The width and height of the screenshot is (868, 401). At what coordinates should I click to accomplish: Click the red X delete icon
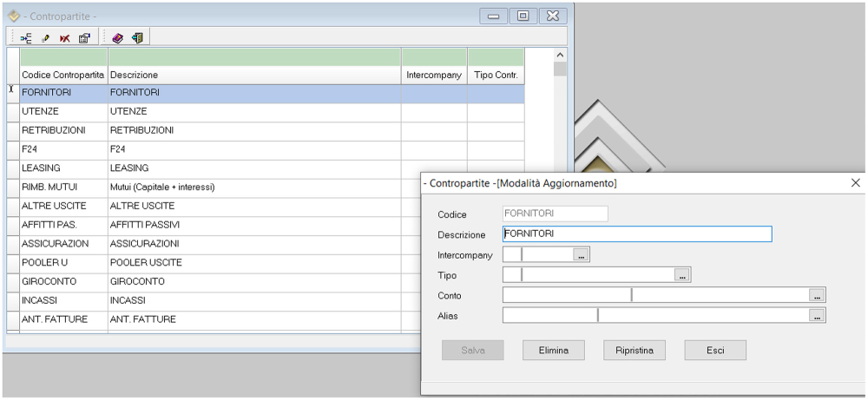pyautogui.click(x=64, y=37)
